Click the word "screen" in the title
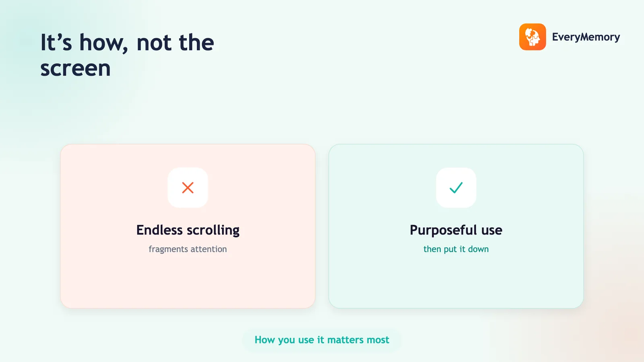The height and width of the screenshot is (362, 644). point(76,69)
